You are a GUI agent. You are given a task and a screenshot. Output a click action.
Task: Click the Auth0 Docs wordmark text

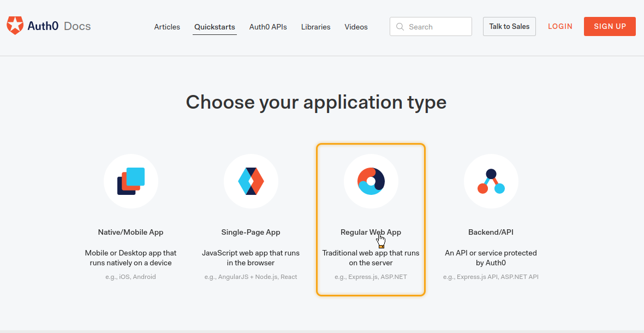pos(59,26)
